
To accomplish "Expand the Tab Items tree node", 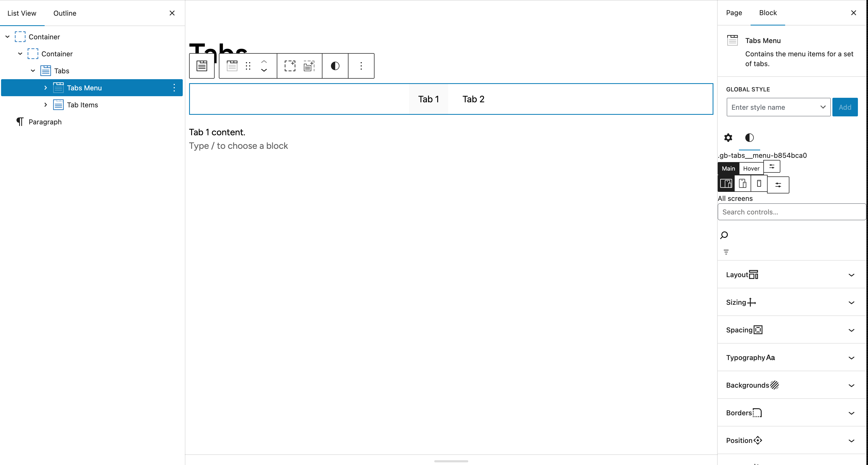I will pos(45,105).
